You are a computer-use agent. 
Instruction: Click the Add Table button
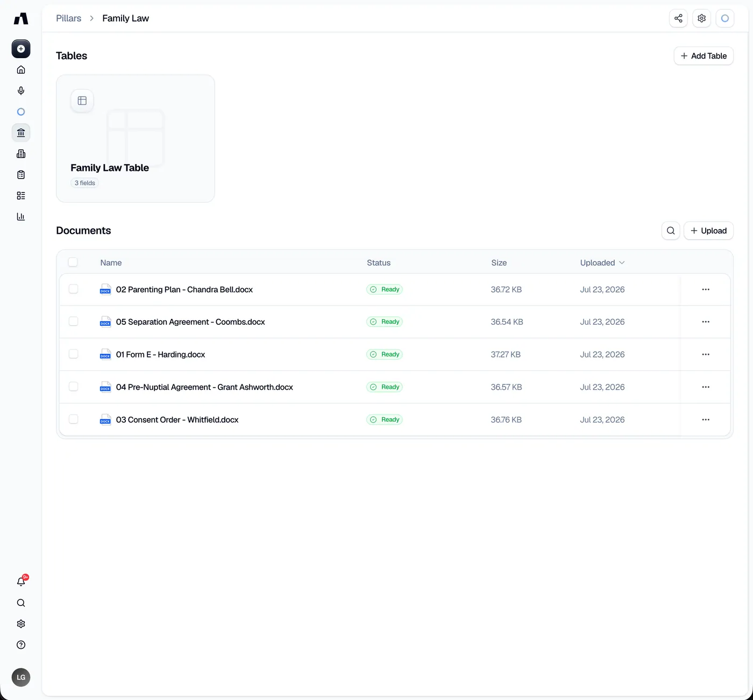tap(704, 56)
